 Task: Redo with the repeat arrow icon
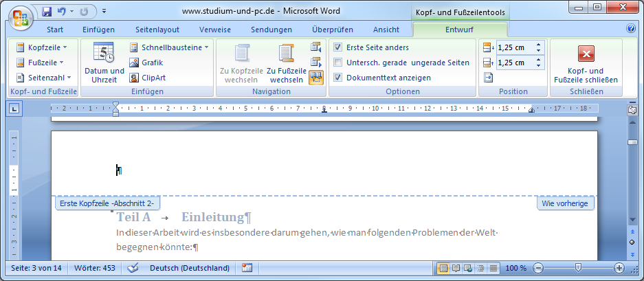click(x=85, y=11)
